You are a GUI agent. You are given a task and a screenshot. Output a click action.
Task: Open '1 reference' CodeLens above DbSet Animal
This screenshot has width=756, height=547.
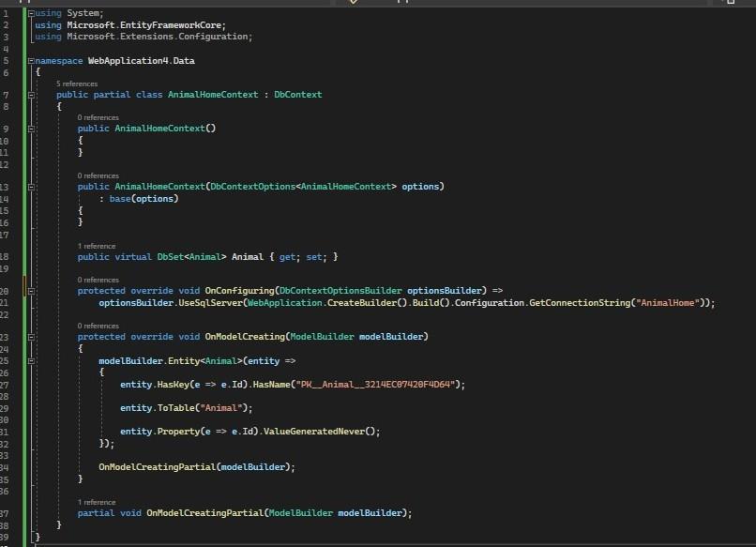click(x=97, y=246)
